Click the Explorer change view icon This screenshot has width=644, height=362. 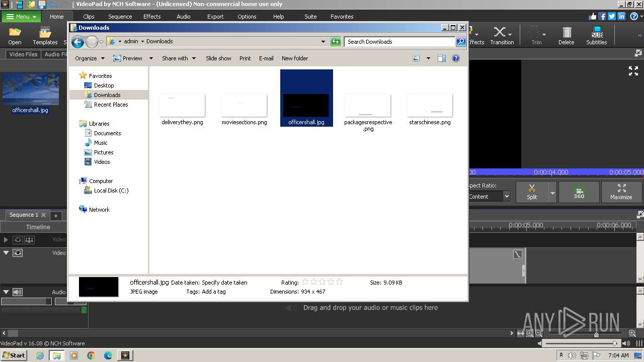416,58
